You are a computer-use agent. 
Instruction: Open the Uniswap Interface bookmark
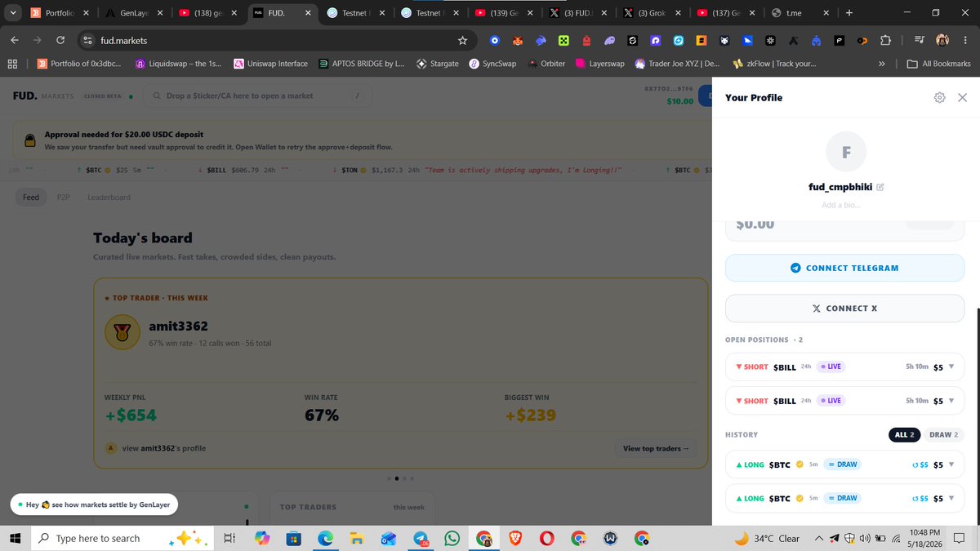(x=271, y=64)
